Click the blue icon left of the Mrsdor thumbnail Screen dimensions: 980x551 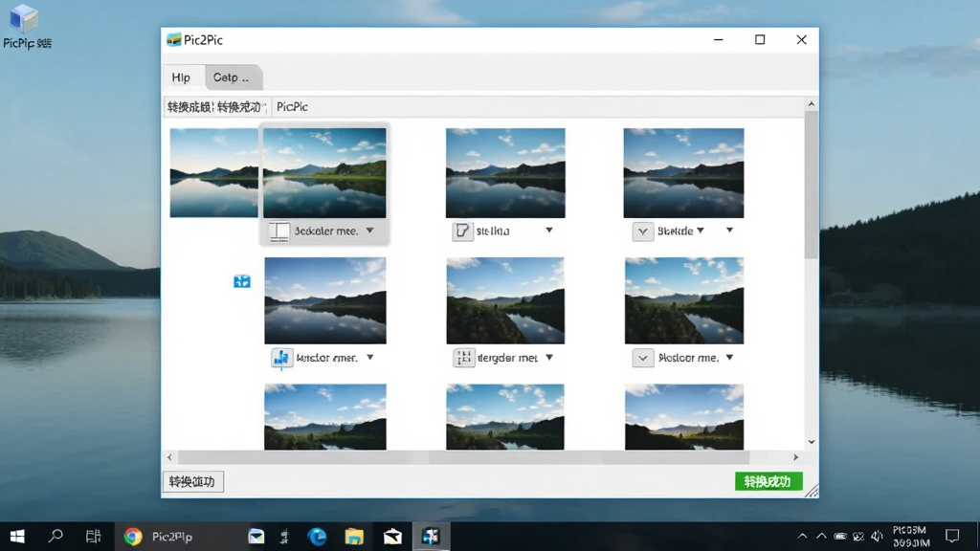click(x=242, y=282)
